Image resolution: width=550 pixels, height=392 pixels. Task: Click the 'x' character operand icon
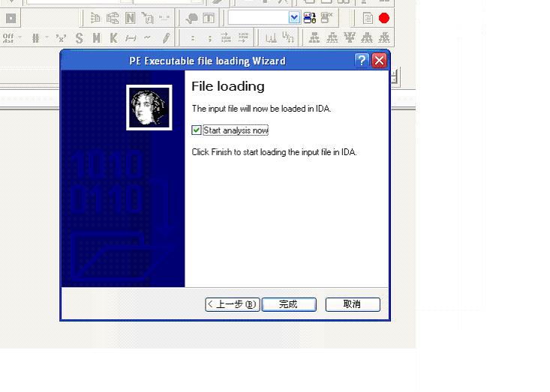pos(61,38)
